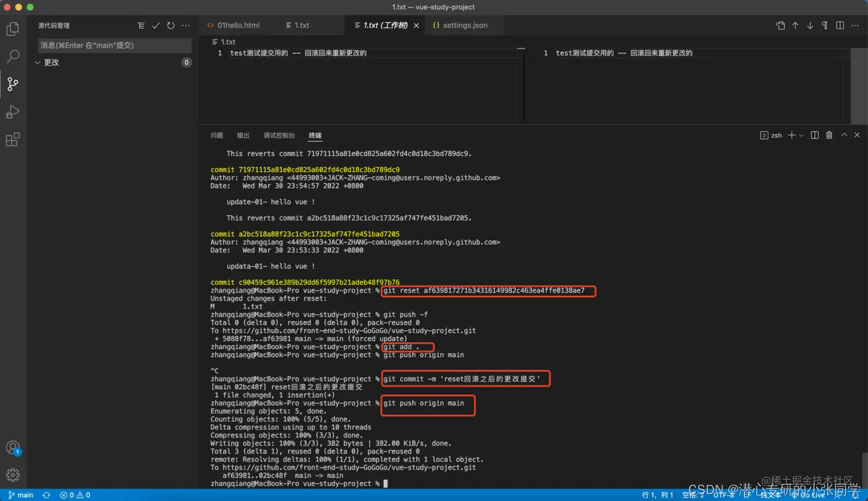Image resolution: width=868 pixels, height=501 pixels.
Task: Close the terminal panel
Action: point(857,135)
